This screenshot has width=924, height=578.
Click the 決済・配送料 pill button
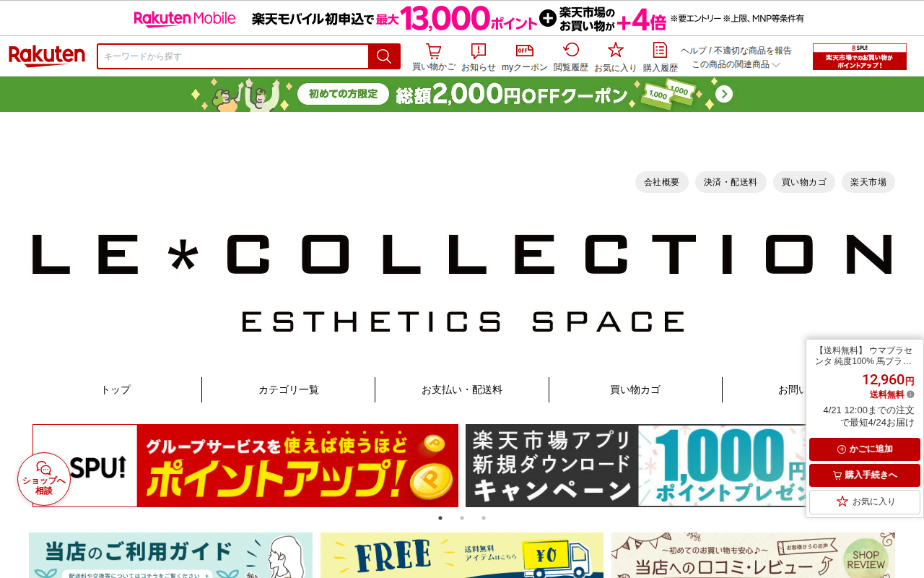[731, 182]
